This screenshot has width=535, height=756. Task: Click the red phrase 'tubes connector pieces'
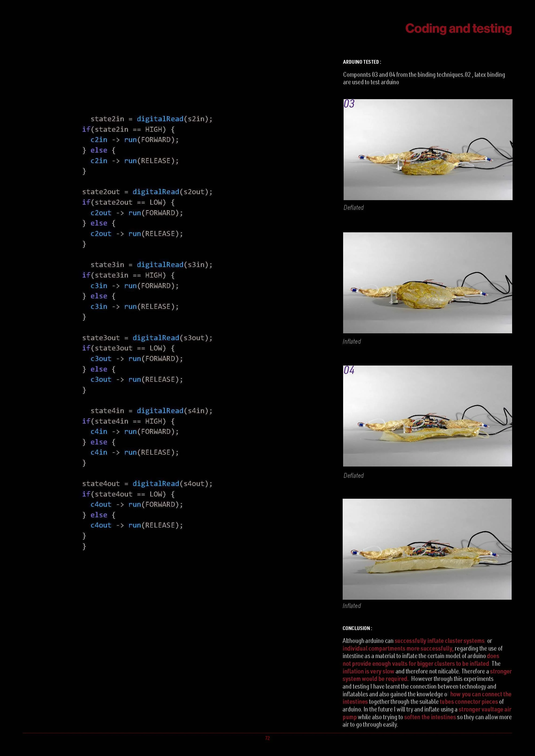469,702
